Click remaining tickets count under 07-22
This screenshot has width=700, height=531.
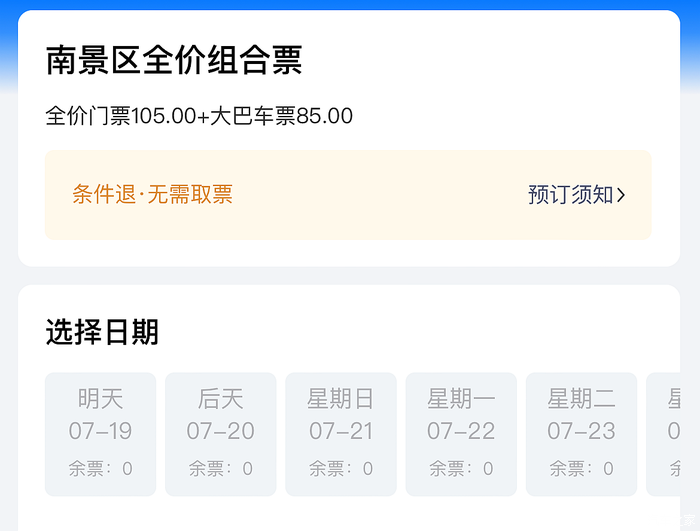coord(461,468)
